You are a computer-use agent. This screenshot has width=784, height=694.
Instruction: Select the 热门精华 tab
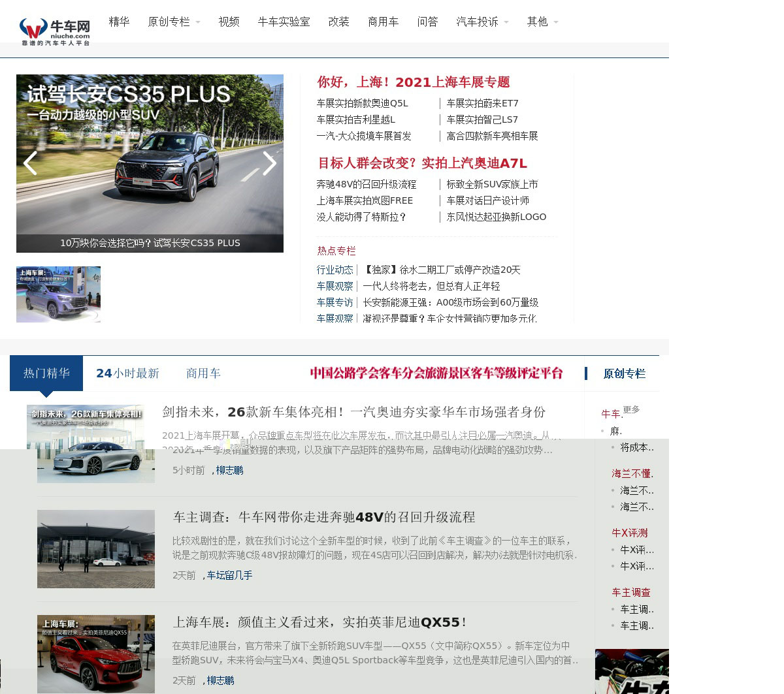click(x=46, y=373)
